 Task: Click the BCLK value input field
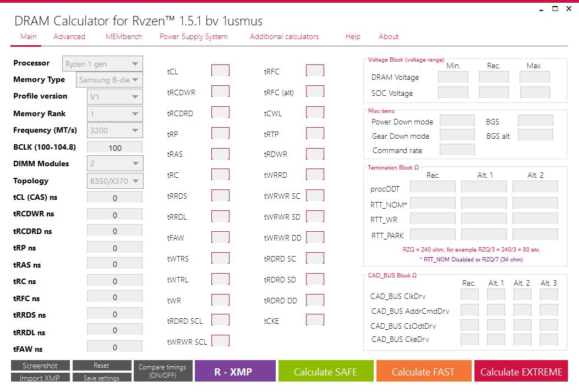click(x=114, y=148)
